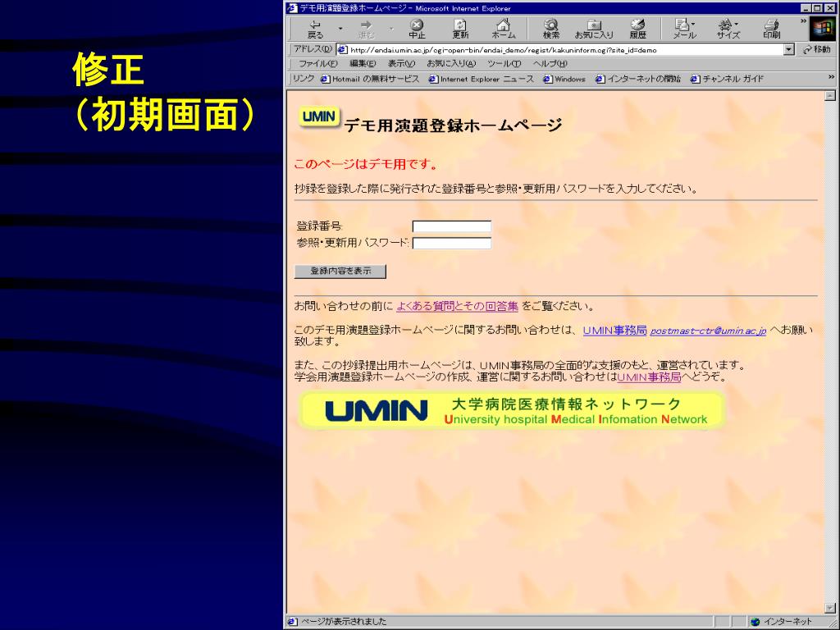Open the チャンネル ガイド link
The width and height of the screenshot is (840, 630).
[x=727, y=79]
